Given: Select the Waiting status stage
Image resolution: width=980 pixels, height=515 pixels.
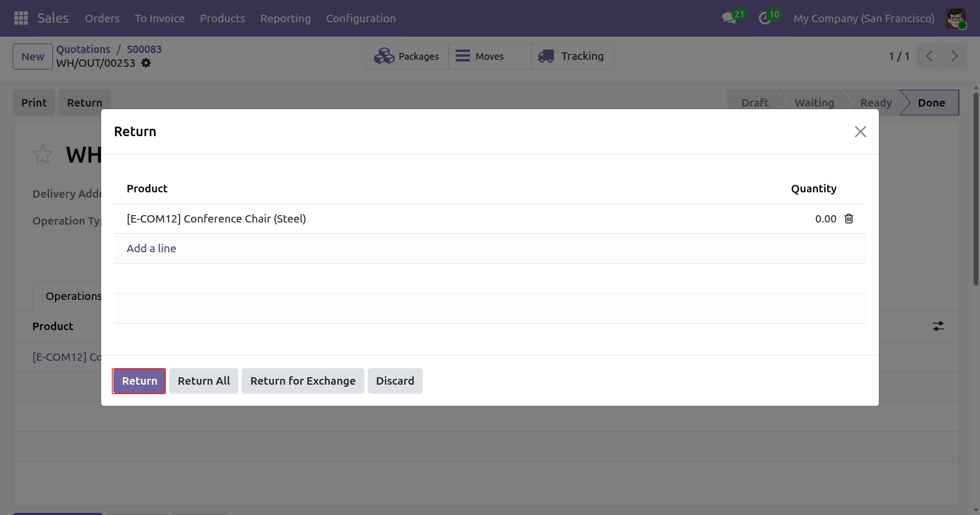Looking at the screenshot, I should click(814, 103).
